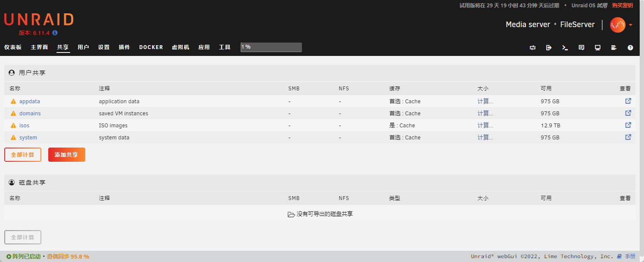Switch to the 仪表板 dashboard tab
Screen dimensions: 644x262
pos(13,47)
